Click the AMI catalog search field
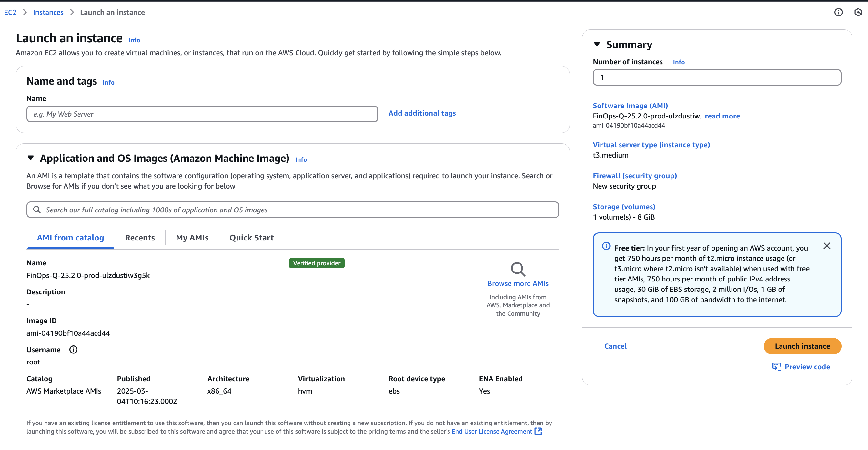868x450 pixels. click(x=292, y=210)
